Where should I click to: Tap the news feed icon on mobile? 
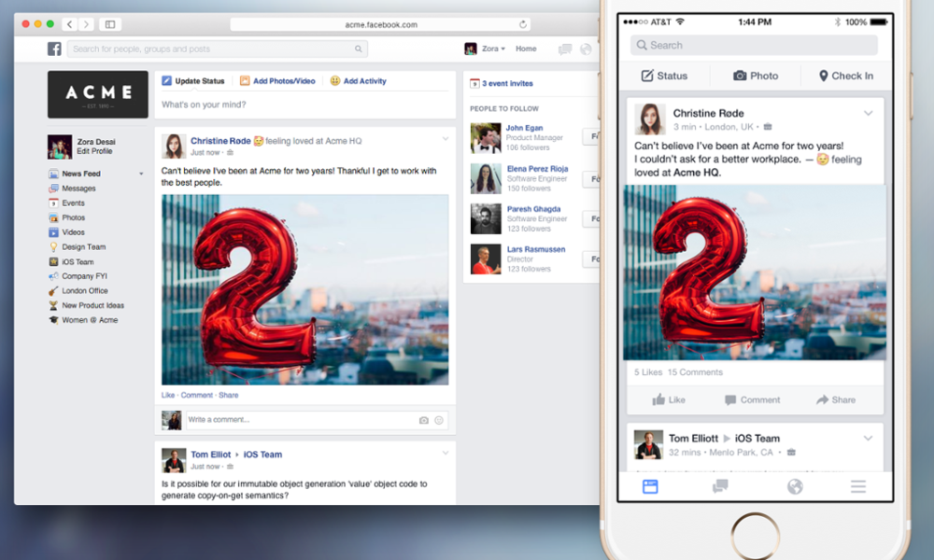click(x=650, y=486)
